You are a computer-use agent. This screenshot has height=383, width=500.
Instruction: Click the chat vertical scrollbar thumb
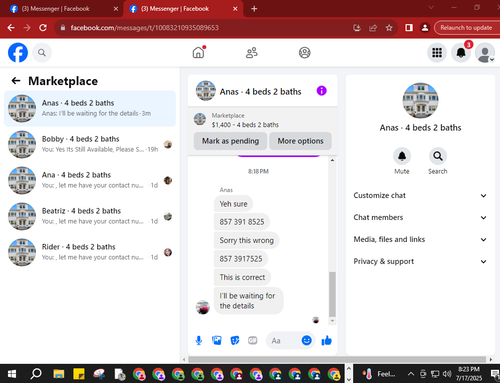tap(332, 294)
